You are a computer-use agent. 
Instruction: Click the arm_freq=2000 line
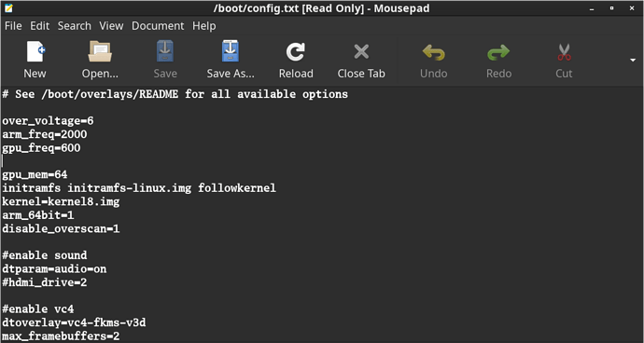tap(45, 134)
